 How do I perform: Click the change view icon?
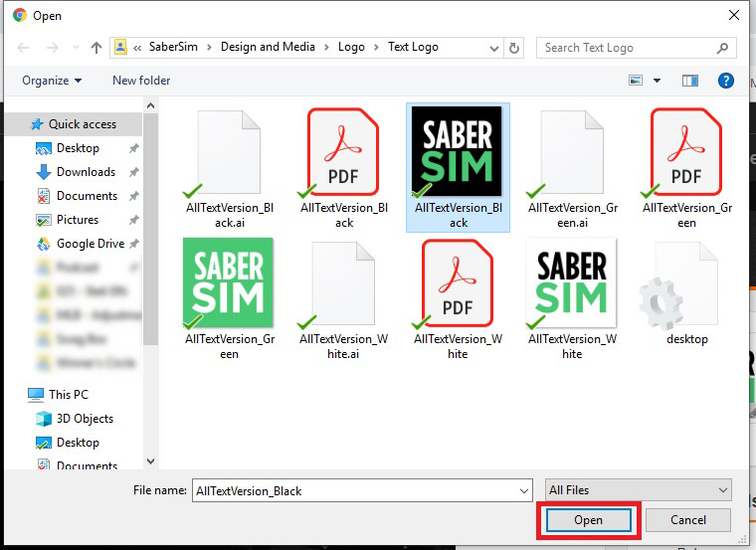tap(636, 81)
